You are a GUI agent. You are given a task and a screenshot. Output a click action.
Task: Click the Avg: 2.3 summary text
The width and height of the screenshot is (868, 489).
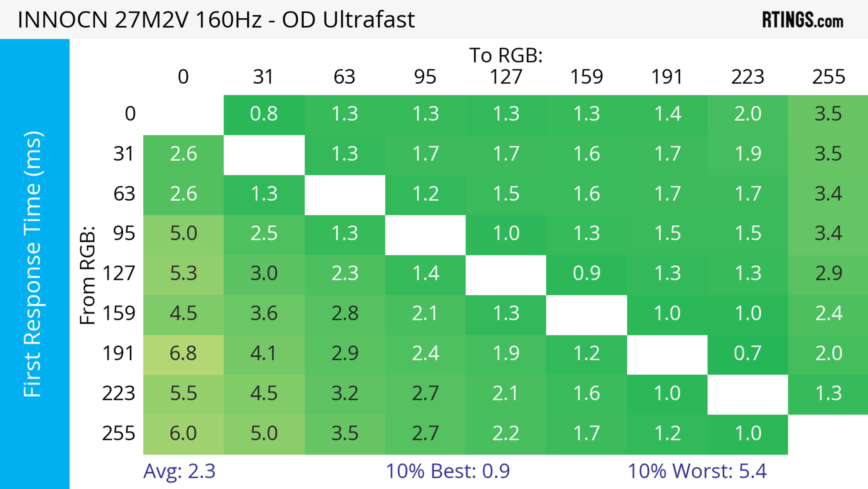pyautogui.click(x=179, y=471)
